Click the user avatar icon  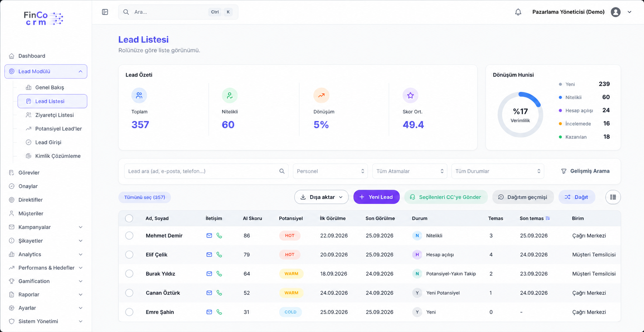pyautogui.click(x=616, y=12)
